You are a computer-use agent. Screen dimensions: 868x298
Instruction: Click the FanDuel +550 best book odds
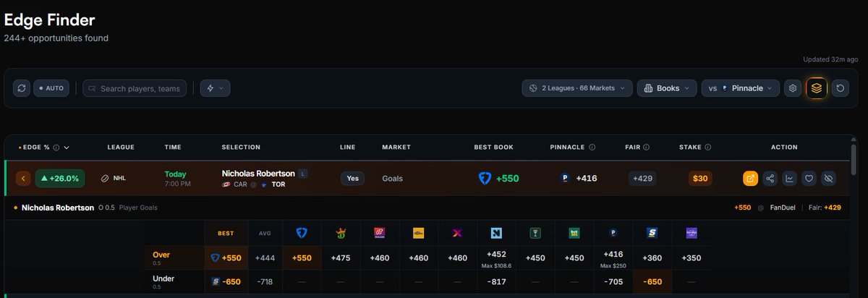point(499,178)
